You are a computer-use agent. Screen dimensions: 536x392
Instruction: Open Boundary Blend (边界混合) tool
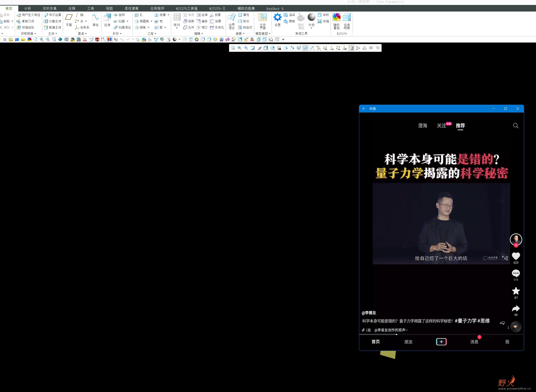pos(232,21)
